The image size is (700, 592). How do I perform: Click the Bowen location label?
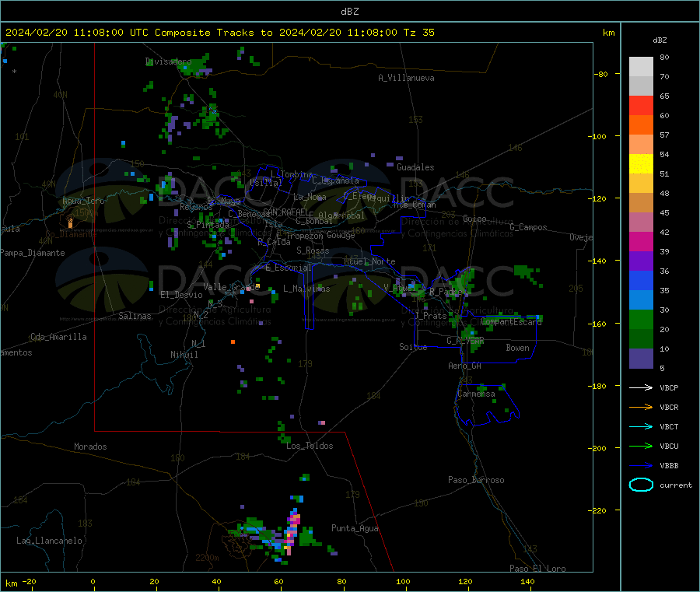coord(517,348)
